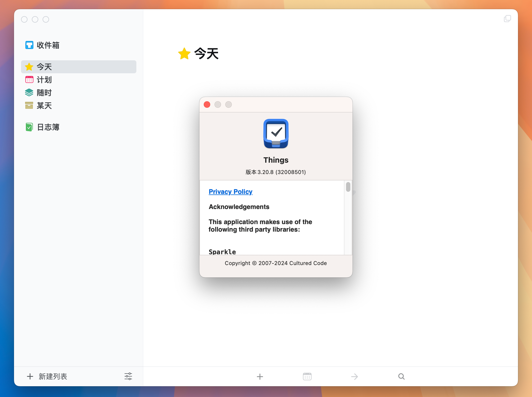Viewport: 532px width, 397px height.
Task: Click the yellow star beside 今天 heading
Action: coord(184,54)
